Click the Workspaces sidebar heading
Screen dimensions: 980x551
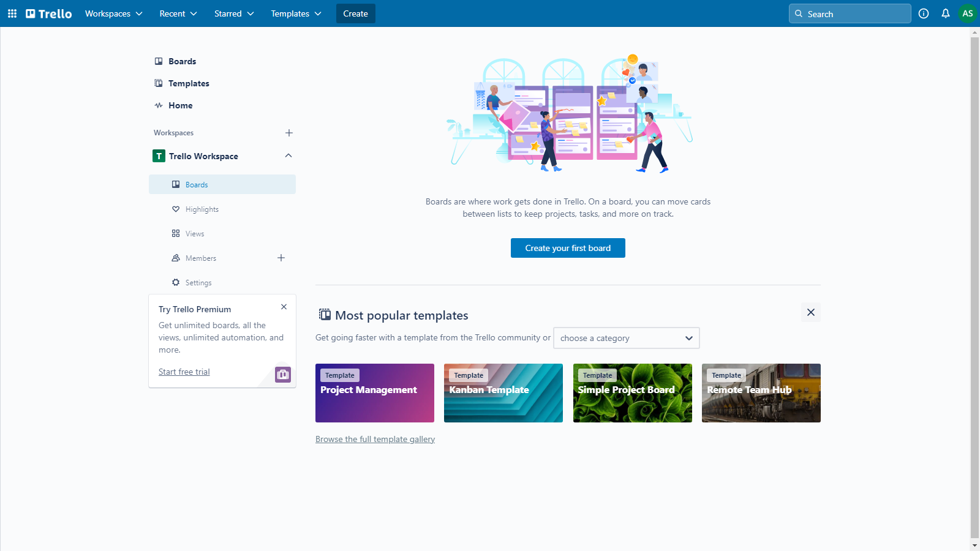(x=174, y=133)
